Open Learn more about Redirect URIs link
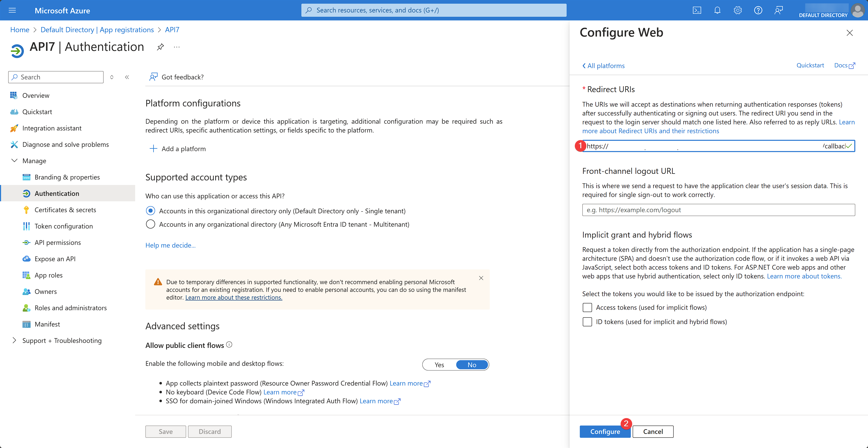868x448 pixels. [651, 131]
